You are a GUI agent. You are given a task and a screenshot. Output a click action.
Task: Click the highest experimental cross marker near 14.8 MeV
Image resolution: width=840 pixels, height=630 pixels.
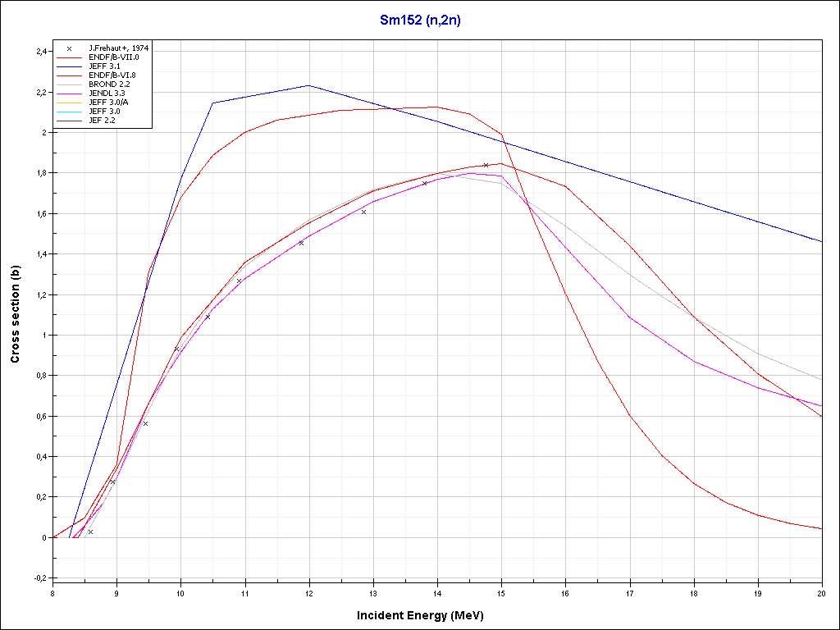[486, 165]
